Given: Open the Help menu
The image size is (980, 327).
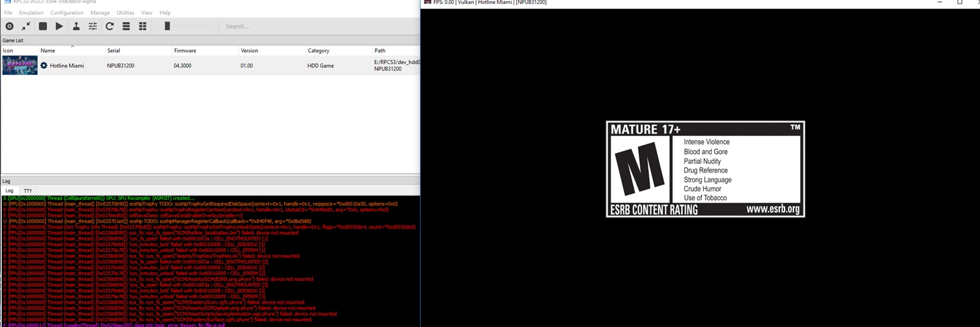Looking at the screenshot, I should 165,13.
